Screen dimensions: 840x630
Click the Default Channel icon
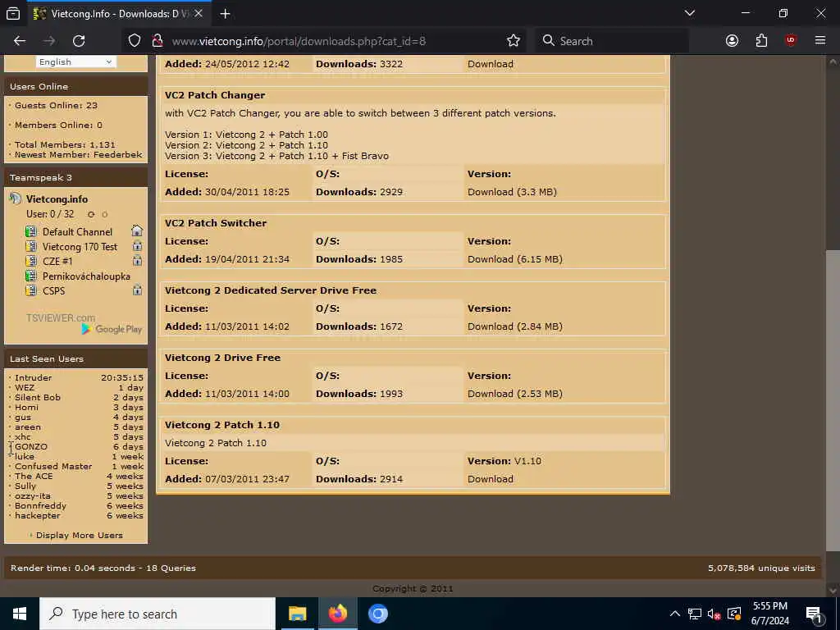pos(31,231)
